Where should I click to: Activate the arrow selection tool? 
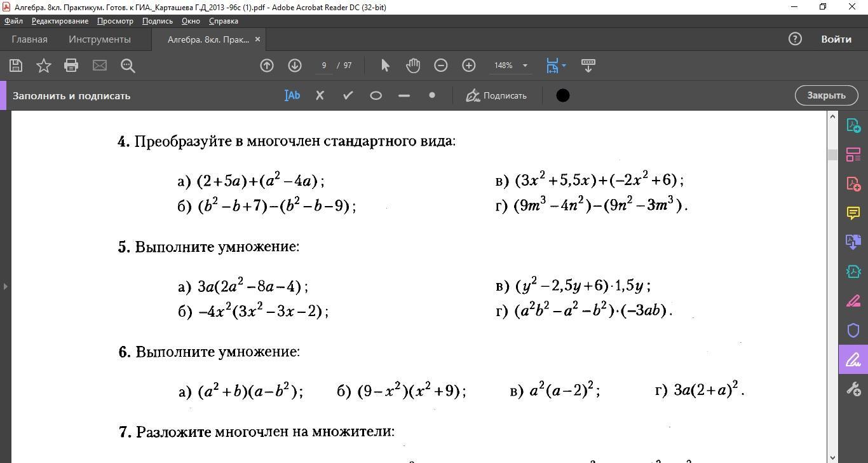tap(385, 66)
